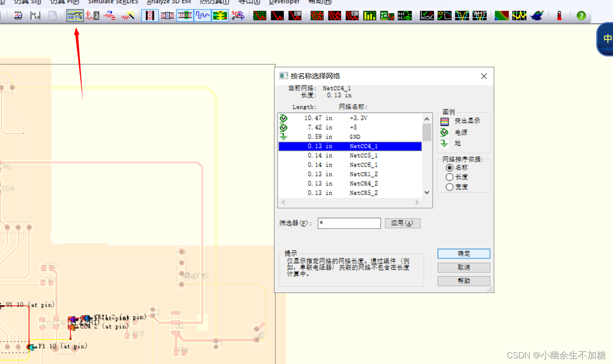Image resolution: width=613 pixels, height=364 pixels.
Task: Apply the filter with 应用(A) button
Action: 403,223
